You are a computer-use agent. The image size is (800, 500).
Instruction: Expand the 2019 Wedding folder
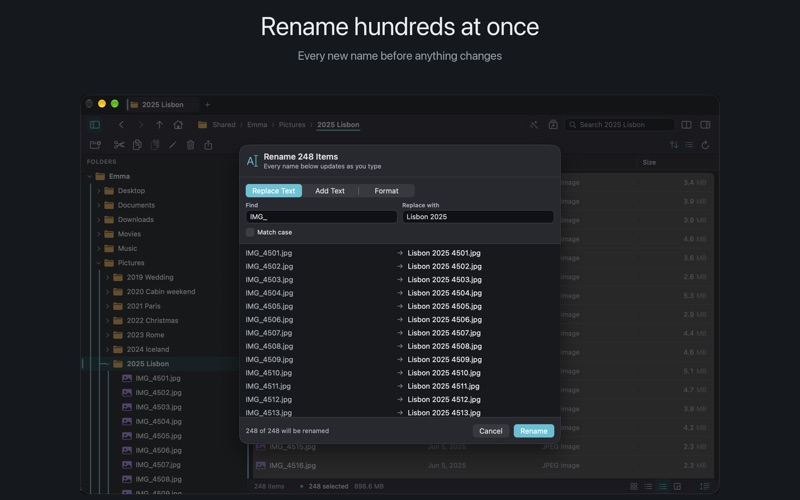[108, 277]
